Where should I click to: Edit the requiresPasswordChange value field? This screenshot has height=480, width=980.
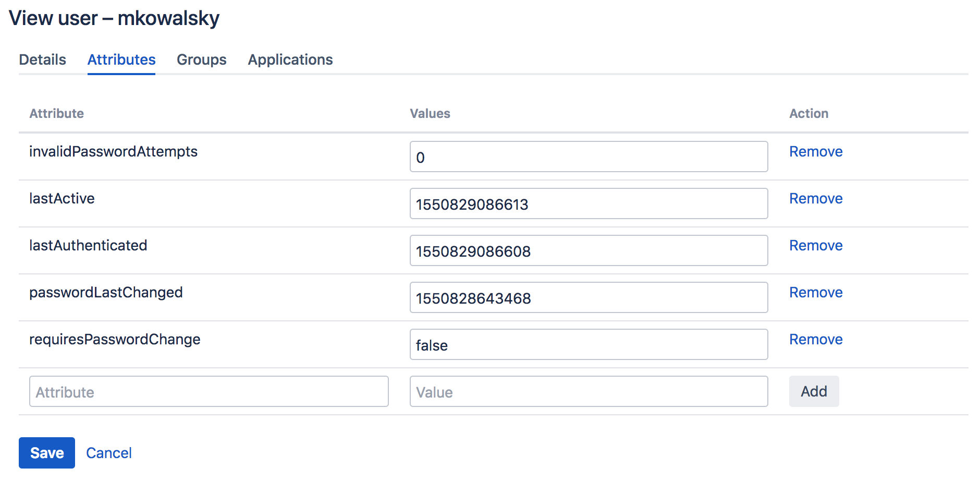point(588,345)
